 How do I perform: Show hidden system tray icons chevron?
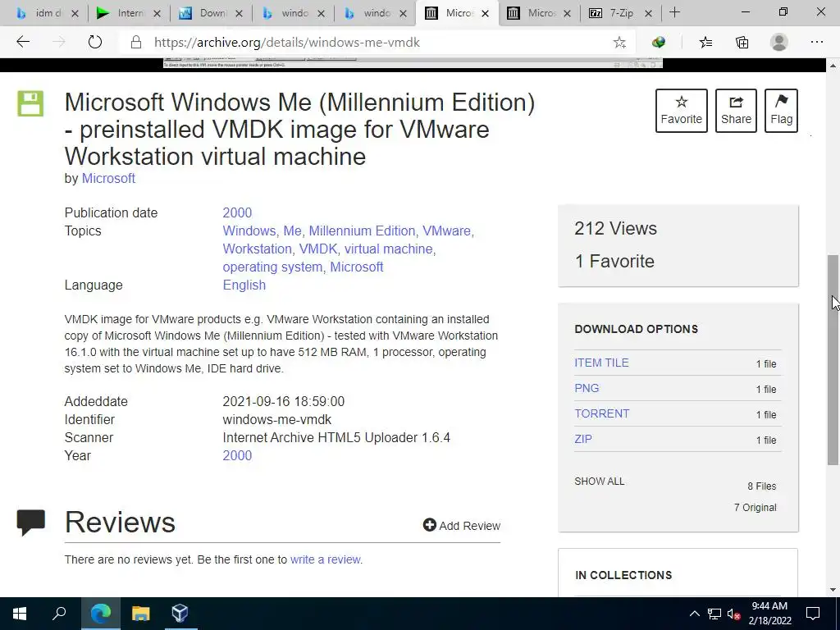[x=694, y=614]
